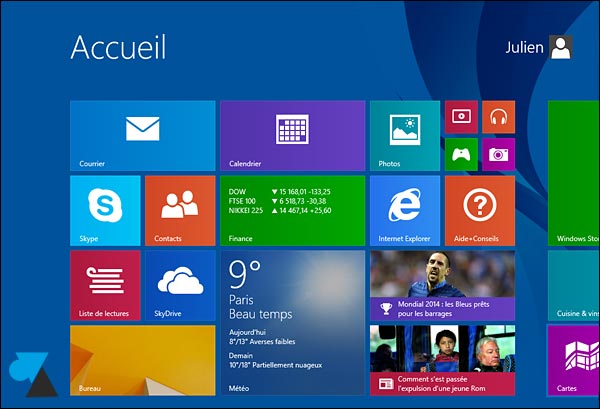
Task: Click the FTSE 100 stock line
Action: [x=277, y=201]
